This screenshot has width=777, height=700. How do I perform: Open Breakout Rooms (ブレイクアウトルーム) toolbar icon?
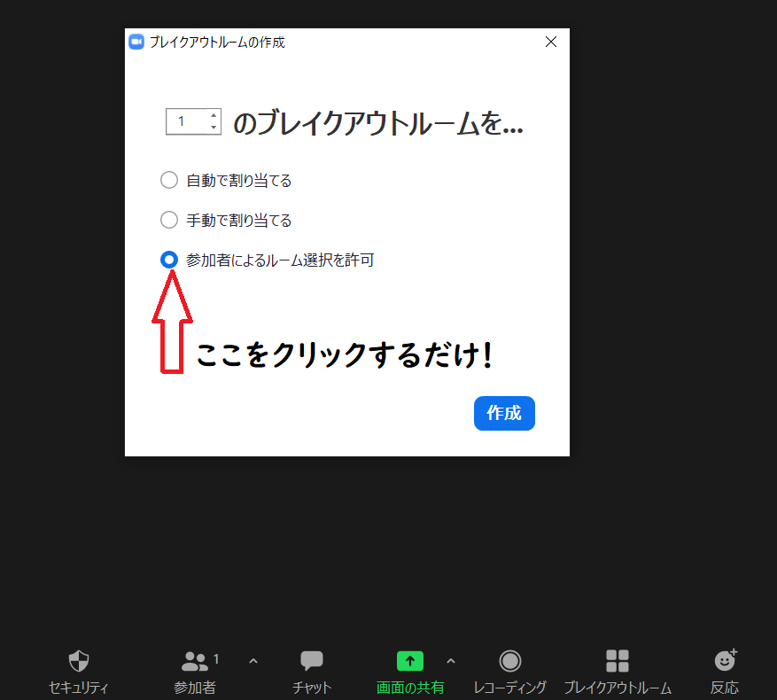coord(618,661)
